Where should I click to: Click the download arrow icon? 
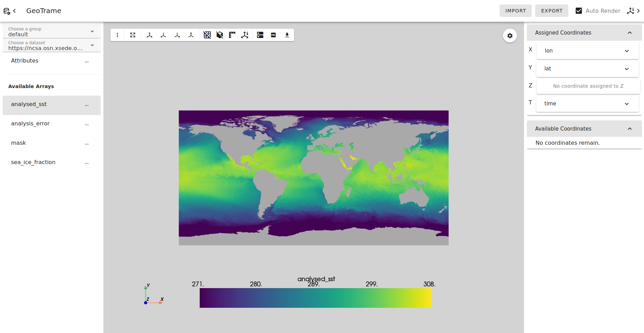click(287, 35)
